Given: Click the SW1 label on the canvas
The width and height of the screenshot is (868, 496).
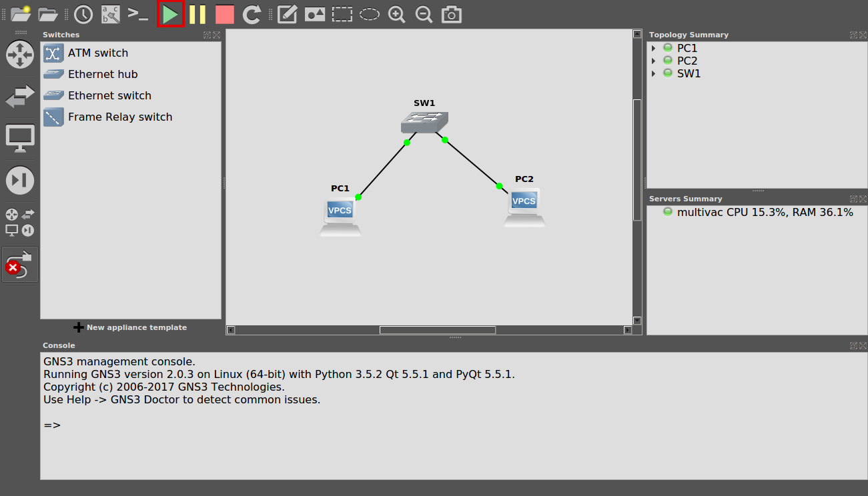Looking at the screenshot, I should (x=424, y=103).
